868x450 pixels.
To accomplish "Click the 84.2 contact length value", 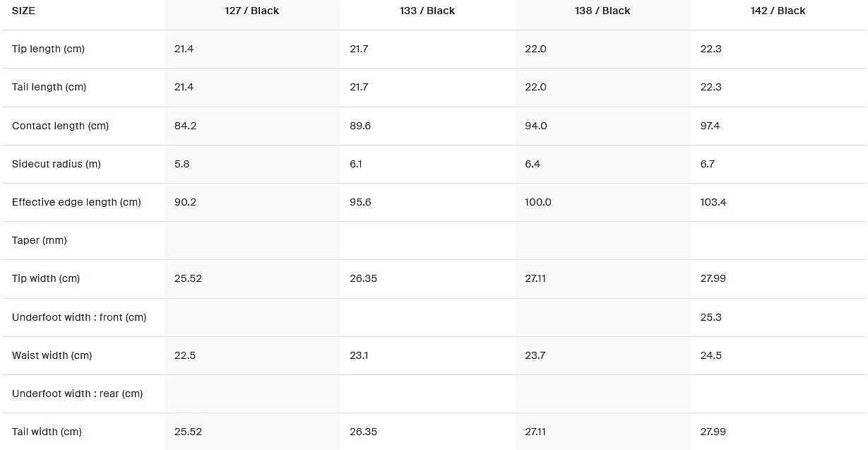I will click(185, 126).
